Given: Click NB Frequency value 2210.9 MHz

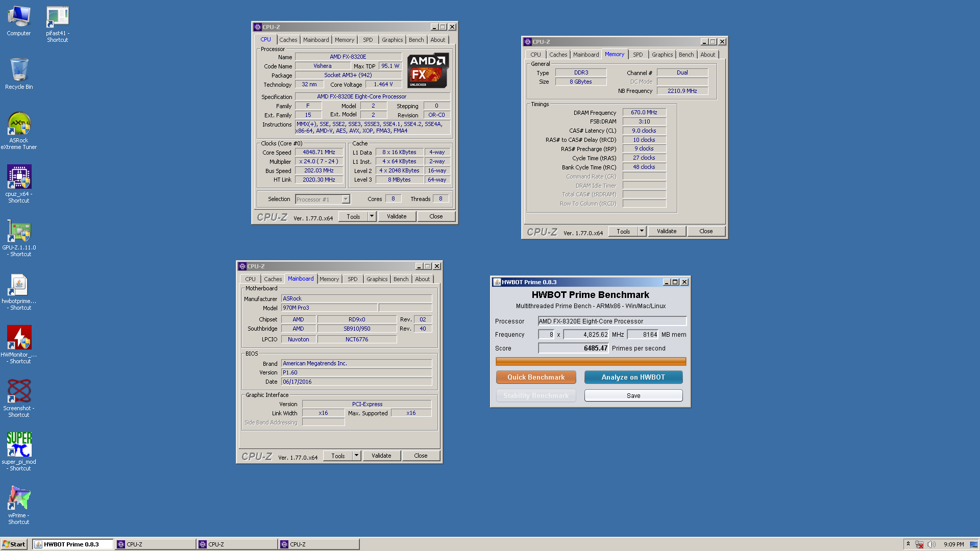Looking at the screenshot, I should tap(682, 91).
